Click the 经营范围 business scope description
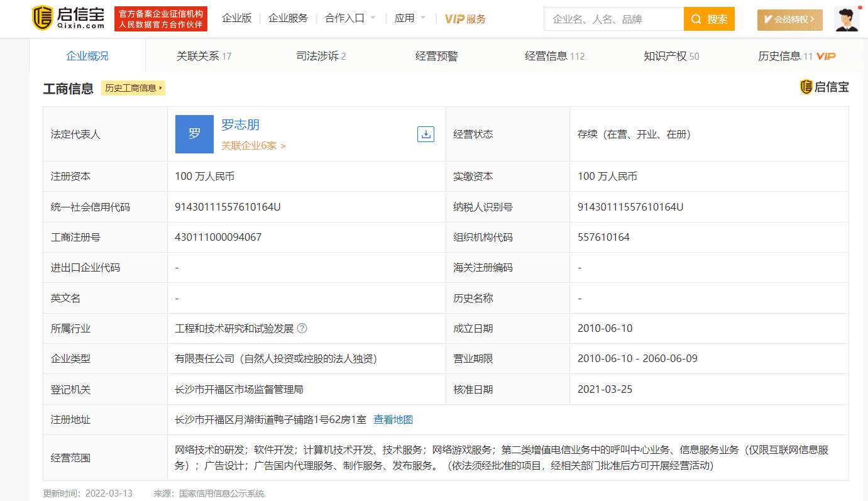The width and height of the screenshot is (868, 501). (x=502, y=458)
